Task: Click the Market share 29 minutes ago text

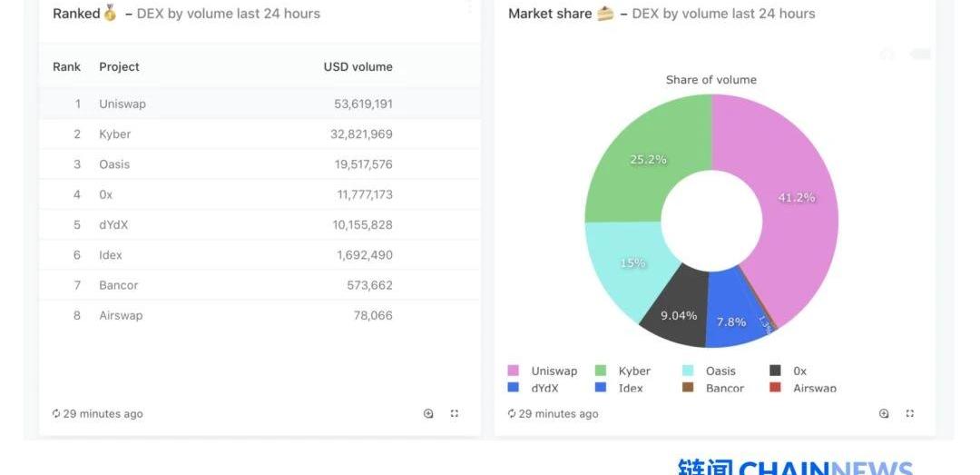Action: click(558, 413)
